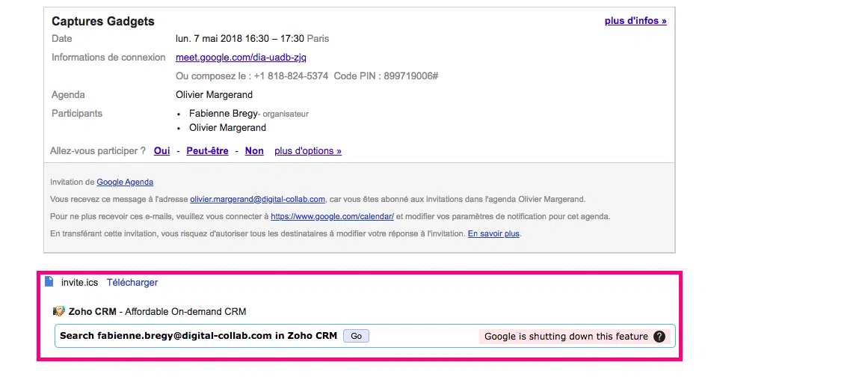Click Olivier Margerand in the Agenda row
The width and height of the screenshot is (868, 377).
coord(215,95)
